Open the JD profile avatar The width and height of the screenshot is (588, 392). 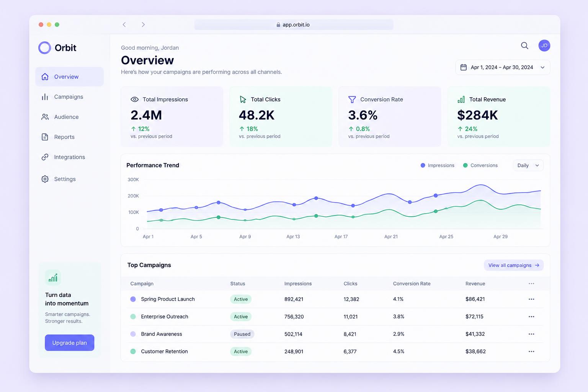pyautogui.click(x=544, y=46)
